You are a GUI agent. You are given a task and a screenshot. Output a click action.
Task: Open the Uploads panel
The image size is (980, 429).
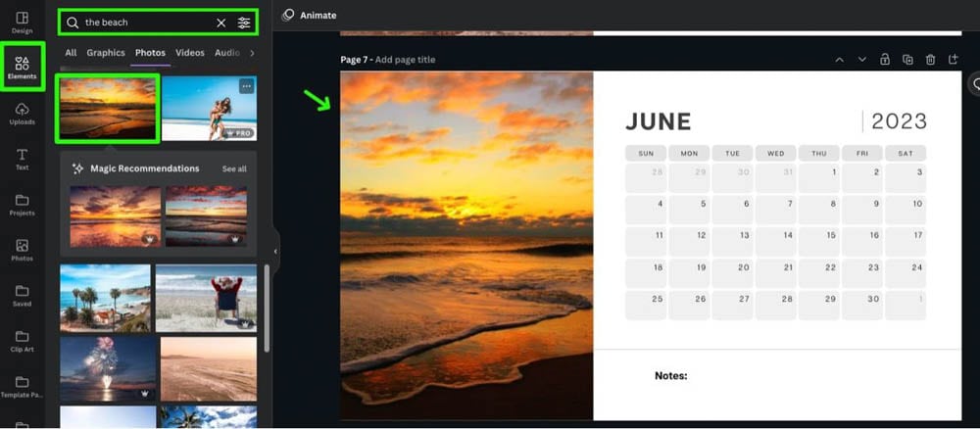click(x=22, y=114)
